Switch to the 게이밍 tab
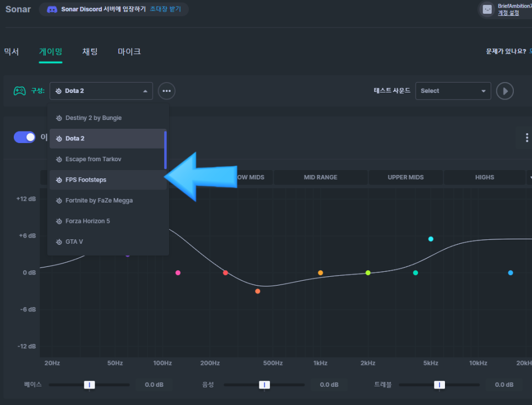 coord(51,52)
